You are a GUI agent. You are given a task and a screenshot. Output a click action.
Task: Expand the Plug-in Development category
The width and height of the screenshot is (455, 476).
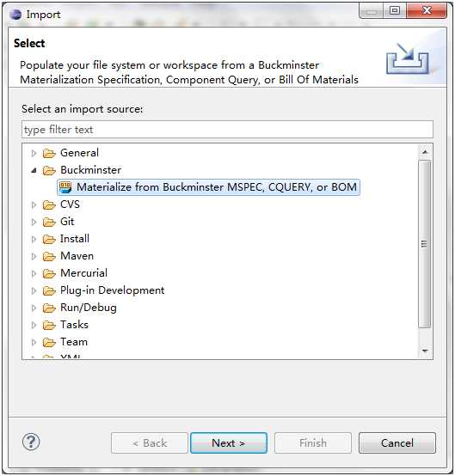tap(34, 290)
